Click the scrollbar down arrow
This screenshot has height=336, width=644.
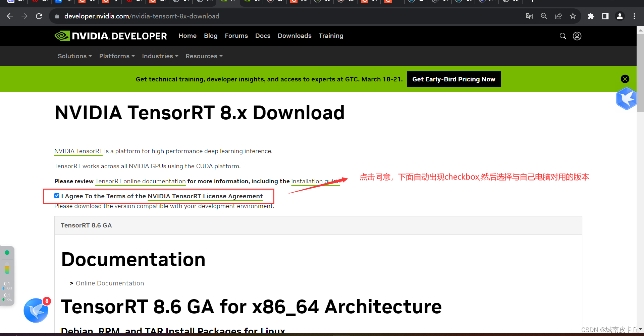pos(640,330)
